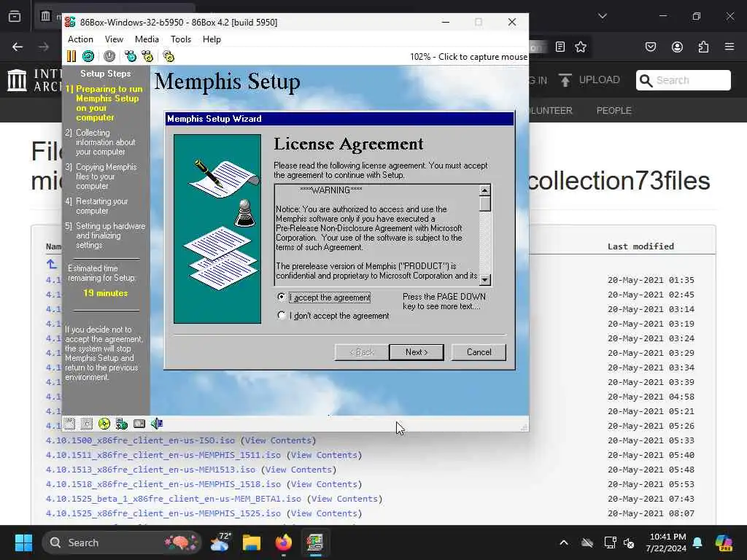Click license text scrollbar up arrow
The image size is (747, 560).
point(484,190)
